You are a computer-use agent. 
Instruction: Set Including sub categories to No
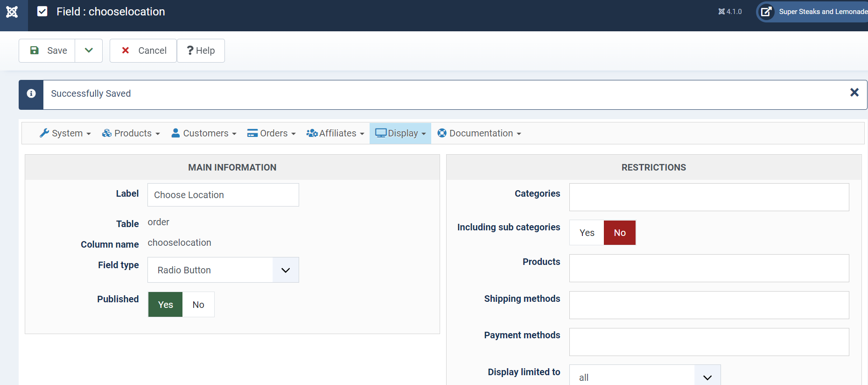point(620,233)
